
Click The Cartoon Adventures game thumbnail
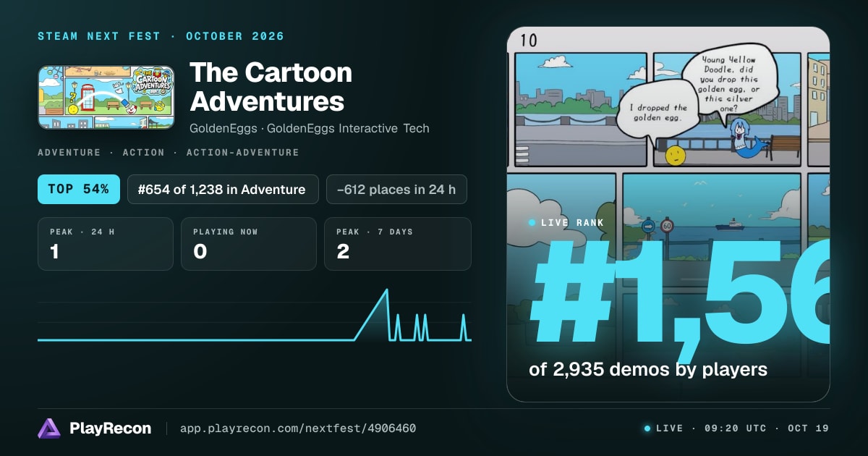[x=106, y=98]
